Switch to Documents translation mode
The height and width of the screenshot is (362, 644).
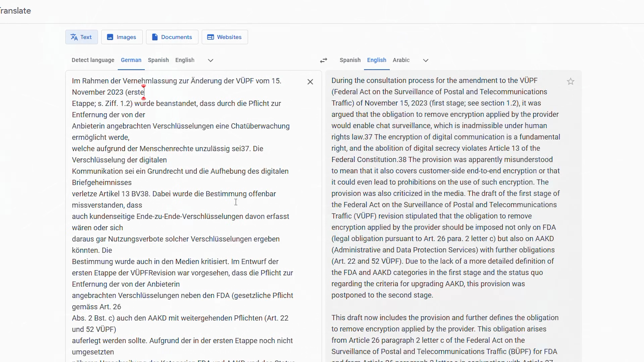pyautogui.click(x=172, y=37)
